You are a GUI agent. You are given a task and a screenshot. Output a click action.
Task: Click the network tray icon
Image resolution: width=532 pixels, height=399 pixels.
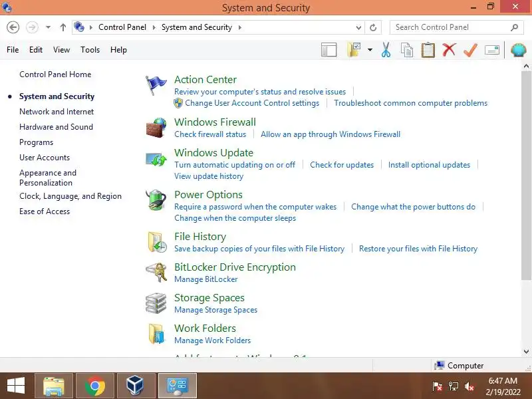[454, 386]
